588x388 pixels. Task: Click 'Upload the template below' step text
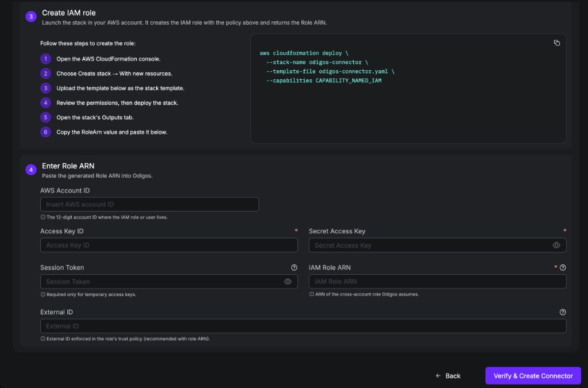(x=121, y=88)
